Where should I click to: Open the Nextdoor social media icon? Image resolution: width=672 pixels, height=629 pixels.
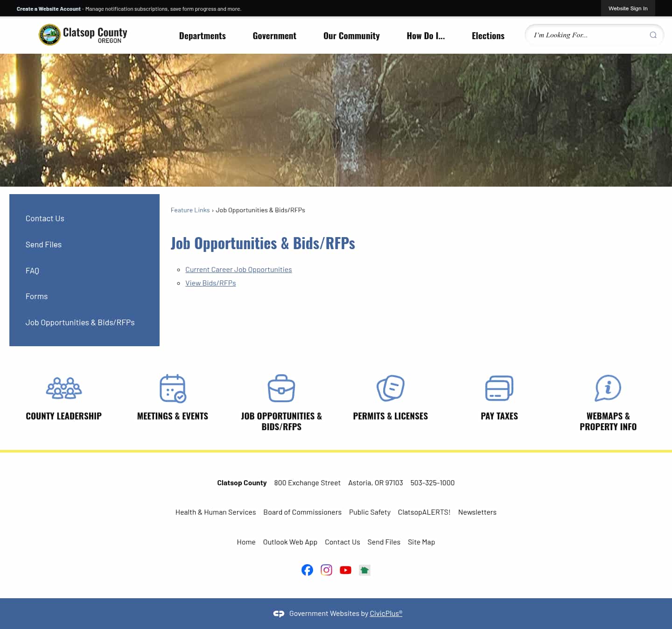click(364, 570)
